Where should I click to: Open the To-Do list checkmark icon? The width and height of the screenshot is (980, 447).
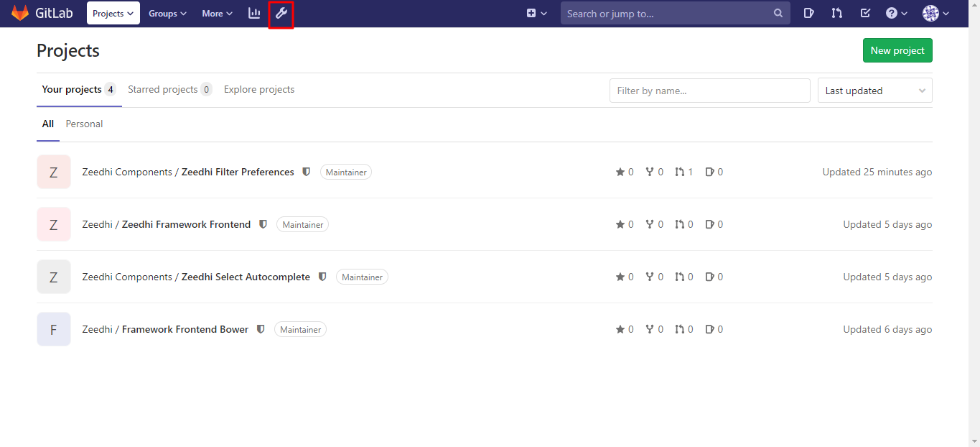(x=865, y=13)
